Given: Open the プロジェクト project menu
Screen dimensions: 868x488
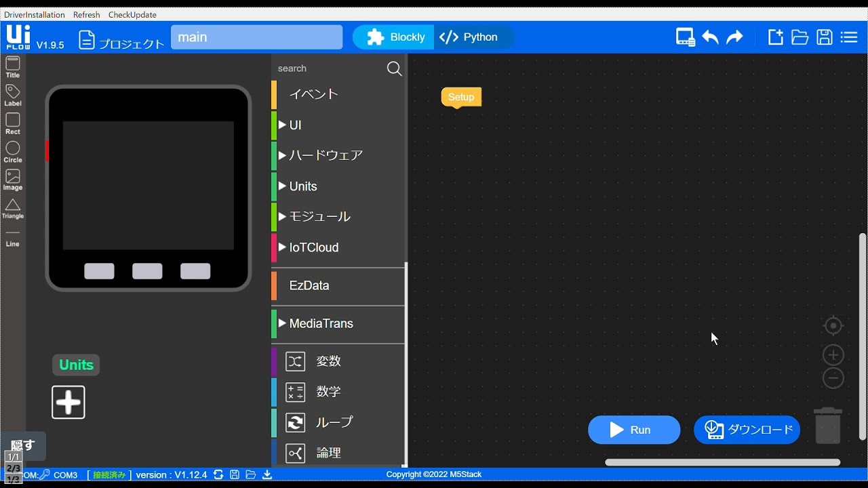Looking at the screenshot, I should [x=121, y=41].
